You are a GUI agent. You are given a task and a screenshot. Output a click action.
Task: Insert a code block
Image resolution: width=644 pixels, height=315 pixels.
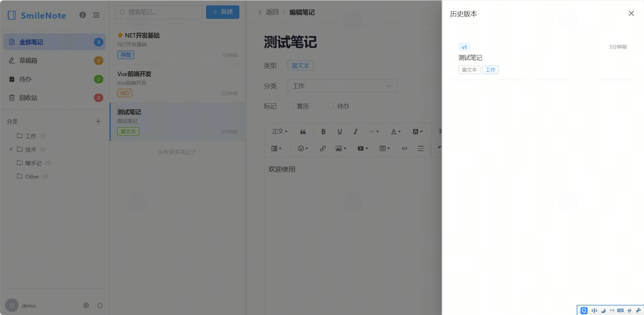click(x=404, y=148)
